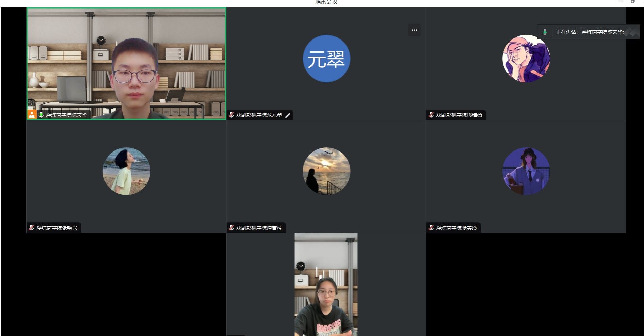Viewport: 644px width, 336px height.
Task: Open the three-dot more menu on 范元翠's tile
Action: pos(414,30)
